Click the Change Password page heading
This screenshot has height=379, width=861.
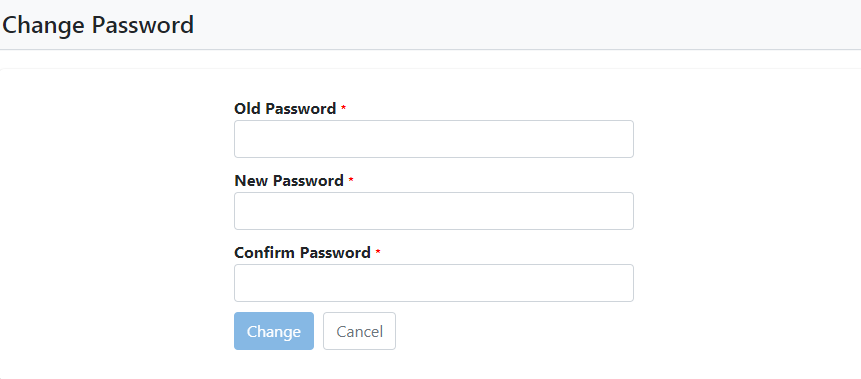click(x=98, y=25)
